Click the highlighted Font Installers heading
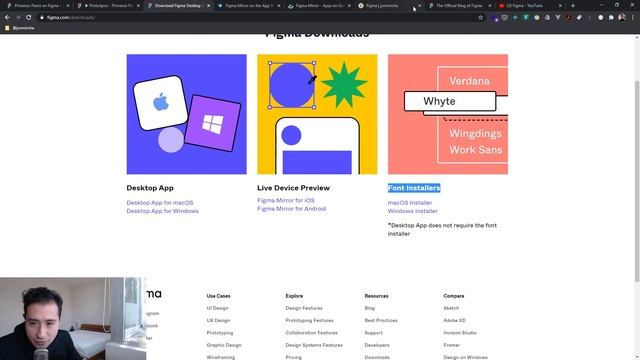The height and width of the screenshot is (360, 640). pyautogui.click(x=414, y=188)
